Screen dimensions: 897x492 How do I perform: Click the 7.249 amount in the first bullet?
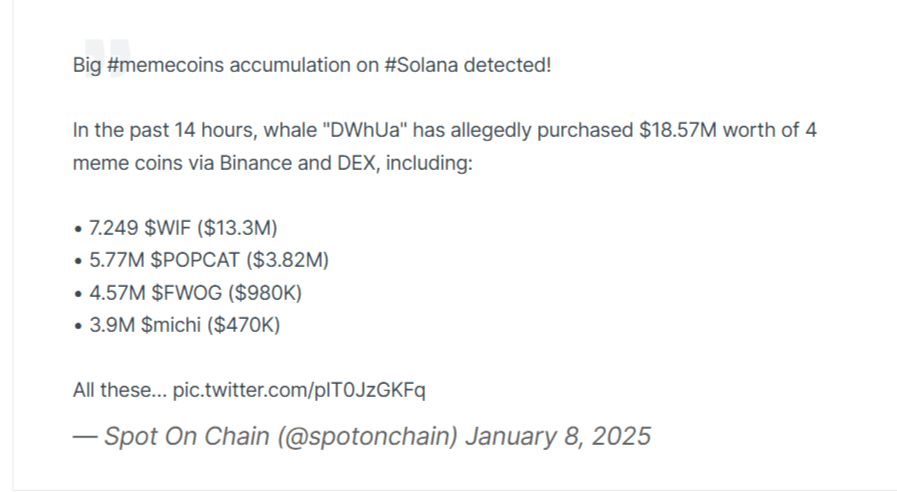[x=113, y=228]
